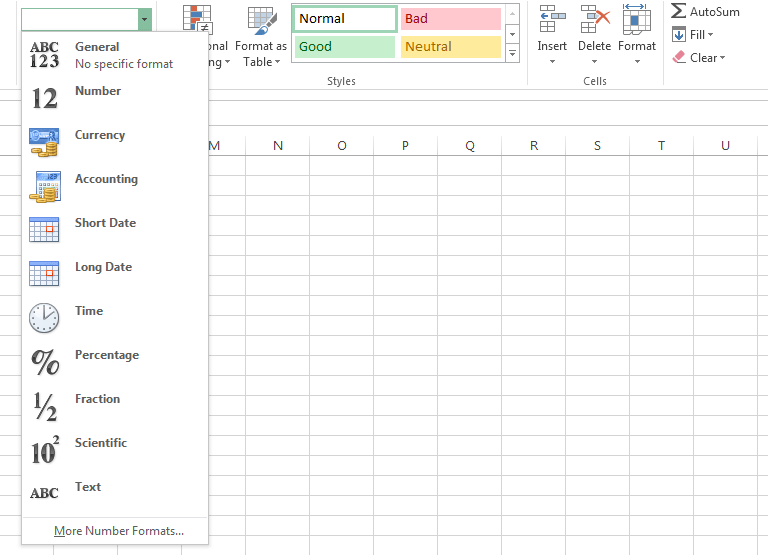Expand the Insert dropdown arrow
The height and width of the screenshot is (555, 768).
coord(552,62)
